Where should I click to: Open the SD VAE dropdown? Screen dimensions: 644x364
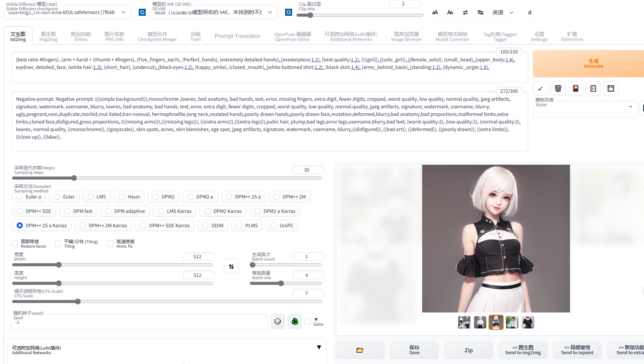pyautogui.click(x=214, y=12)
